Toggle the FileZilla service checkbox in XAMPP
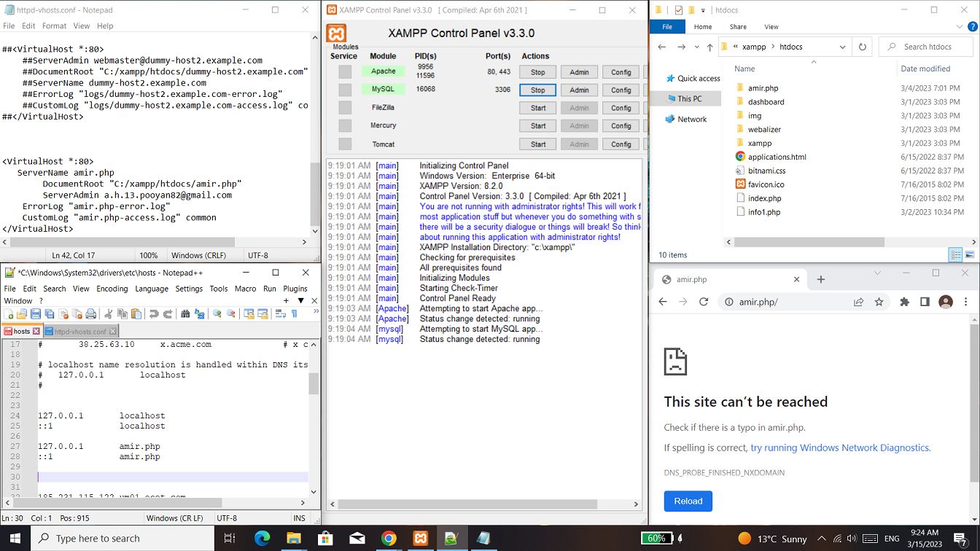Image resolution: width=980 pixels, height=551 pixels. 345,108
